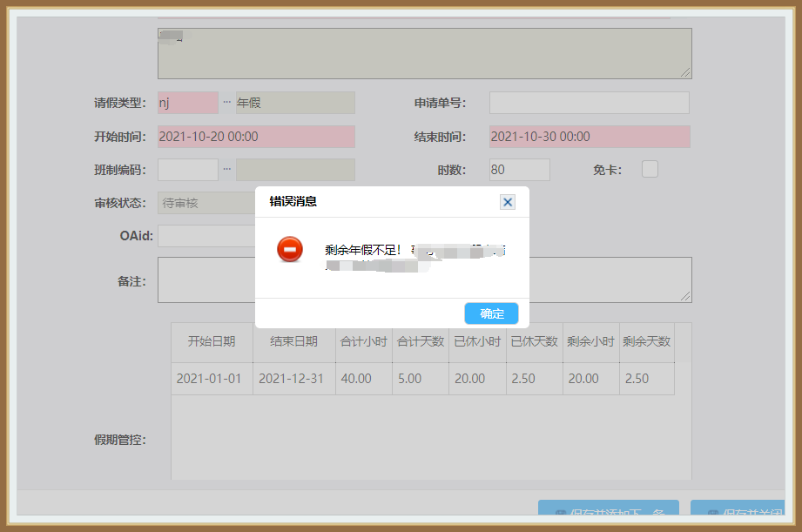Click the 剩余天数 table column header
Viewport: 802px width, 532px height.
pyautogui.click(x=646, y=340)
